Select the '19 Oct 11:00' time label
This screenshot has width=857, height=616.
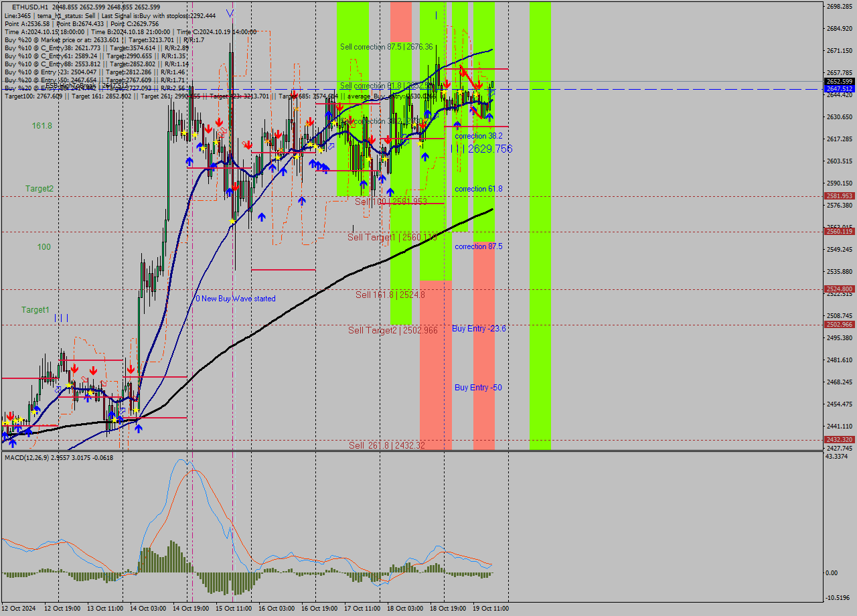pos(491,609)
